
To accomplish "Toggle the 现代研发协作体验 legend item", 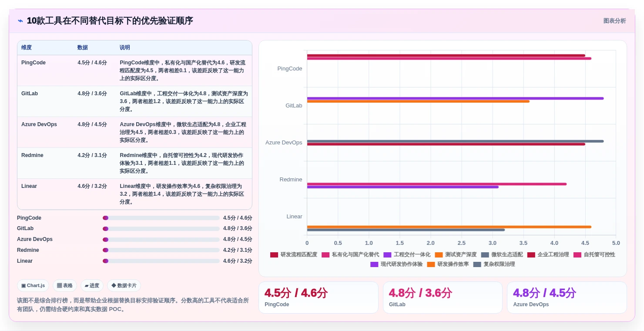I will [396, 264].
